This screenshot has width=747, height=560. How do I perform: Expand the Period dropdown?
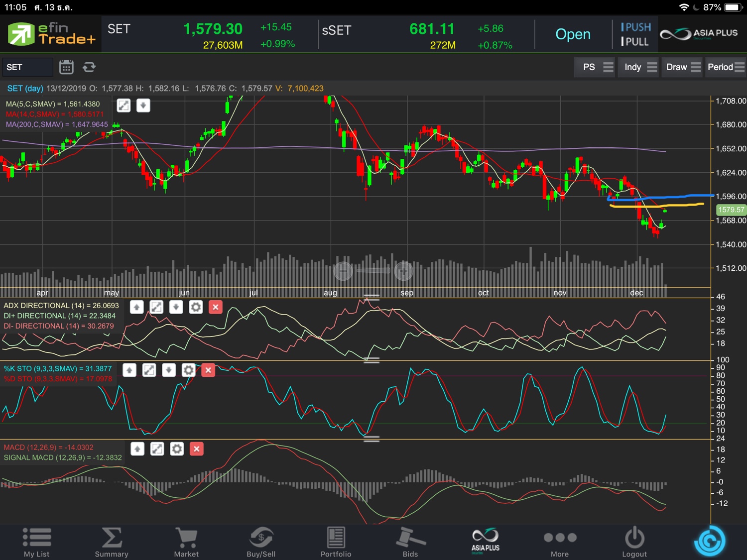725,67
